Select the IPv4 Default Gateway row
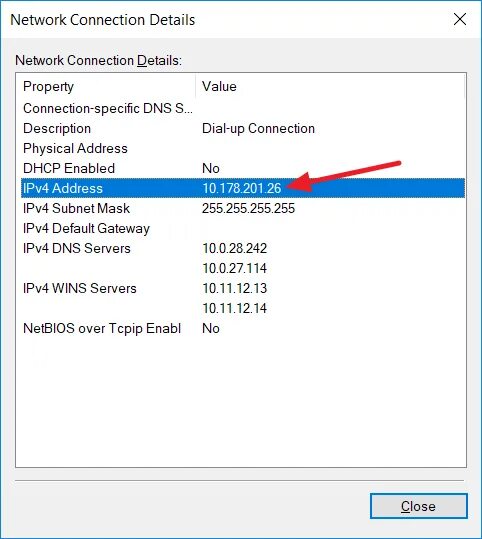The height and width of the screenshot is (539, 482). [243, 228]
